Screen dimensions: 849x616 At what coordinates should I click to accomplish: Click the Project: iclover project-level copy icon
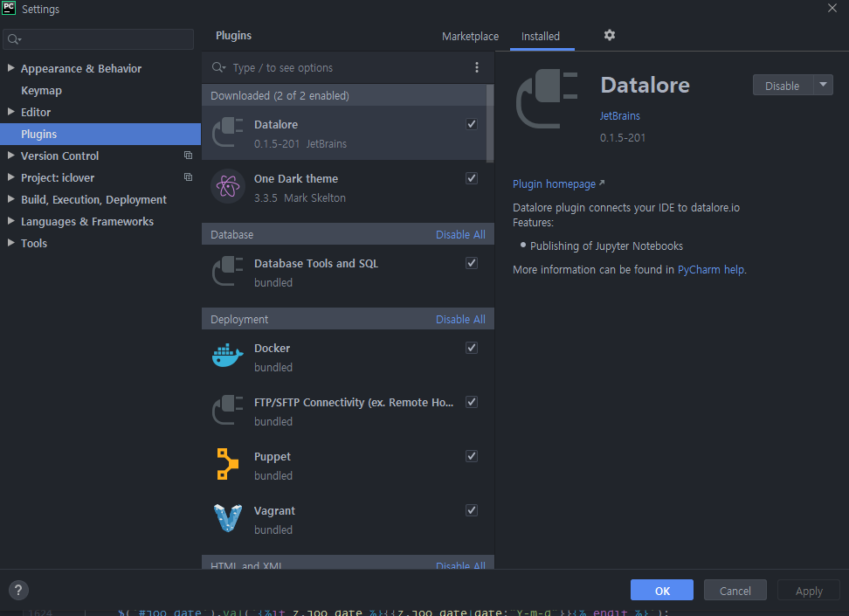point(188,177)
